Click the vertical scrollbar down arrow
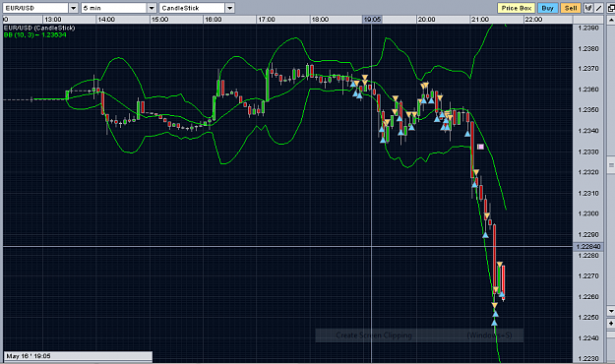615x364 pixels. point(611,311)
